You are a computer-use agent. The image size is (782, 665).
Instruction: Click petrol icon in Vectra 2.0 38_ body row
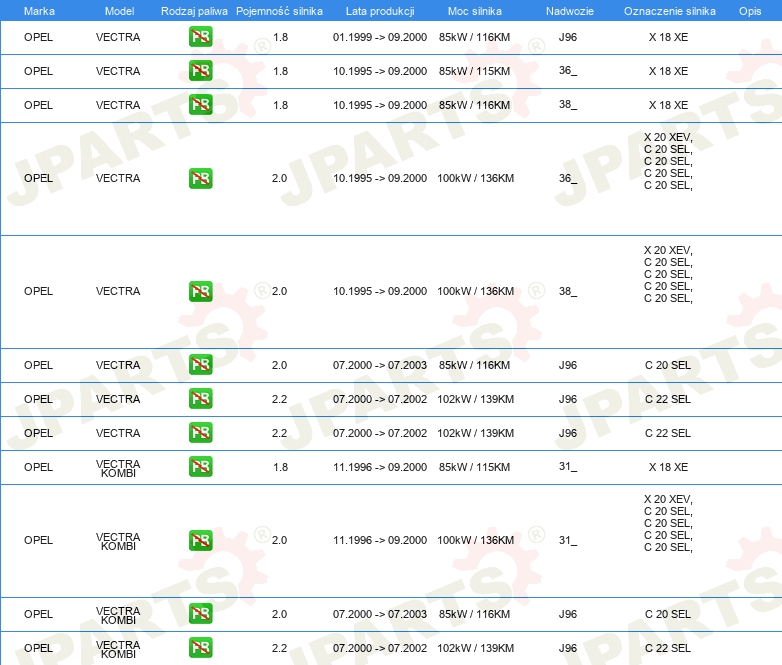pyautogui.click(x=200, y=292)
